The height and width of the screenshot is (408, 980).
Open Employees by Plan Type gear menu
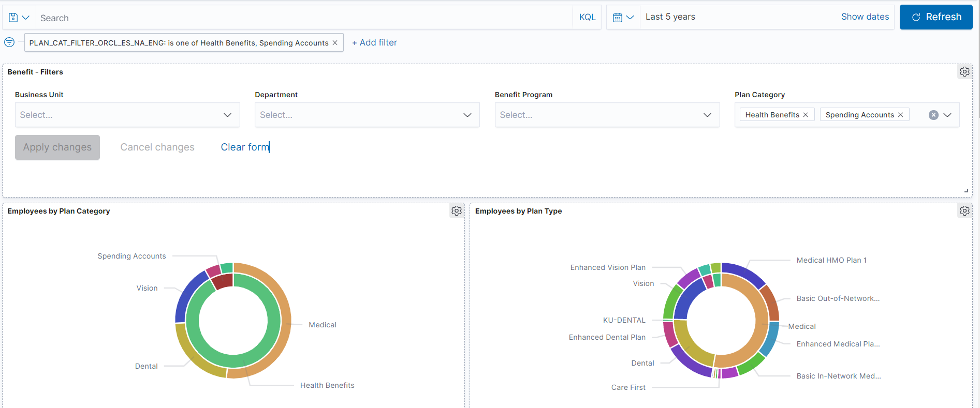point(964,211)
